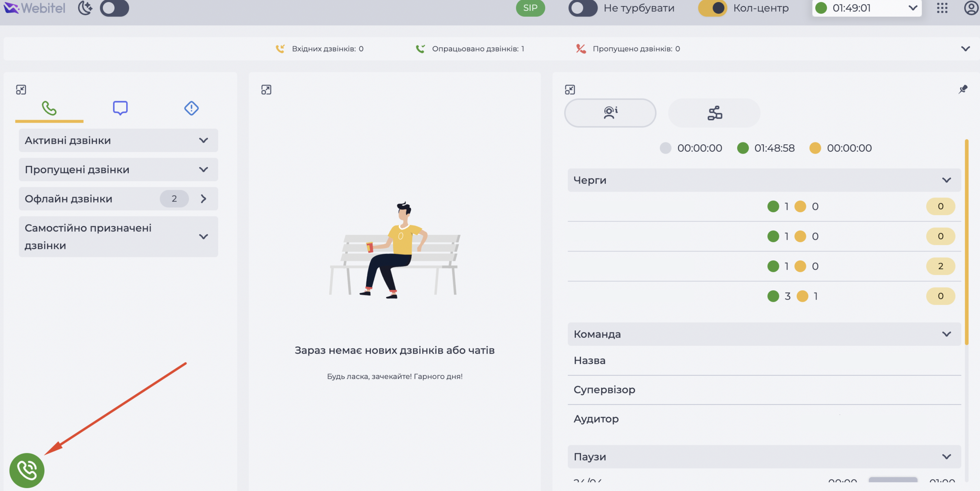Click Пропущено дзвінків: 0 text
This screenshot has width=980, height=491.
[636, 49]
